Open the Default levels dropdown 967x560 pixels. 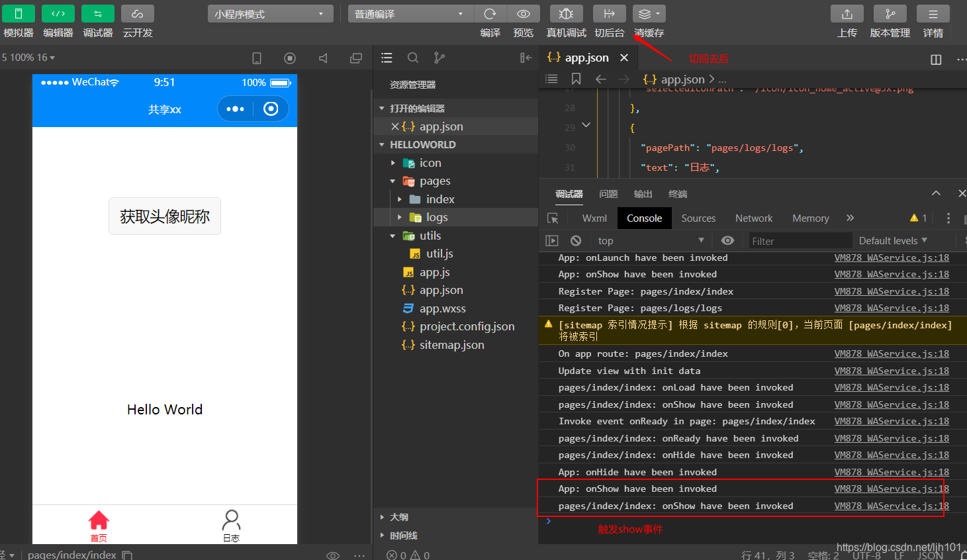[894, 241]
